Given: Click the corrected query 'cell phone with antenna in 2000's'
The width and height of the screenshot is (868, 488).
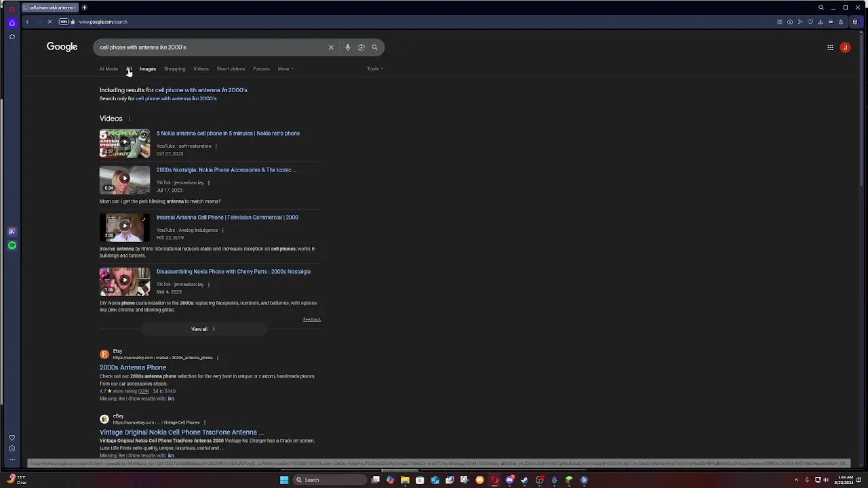Looking at the screenshot, I should 201,89.
